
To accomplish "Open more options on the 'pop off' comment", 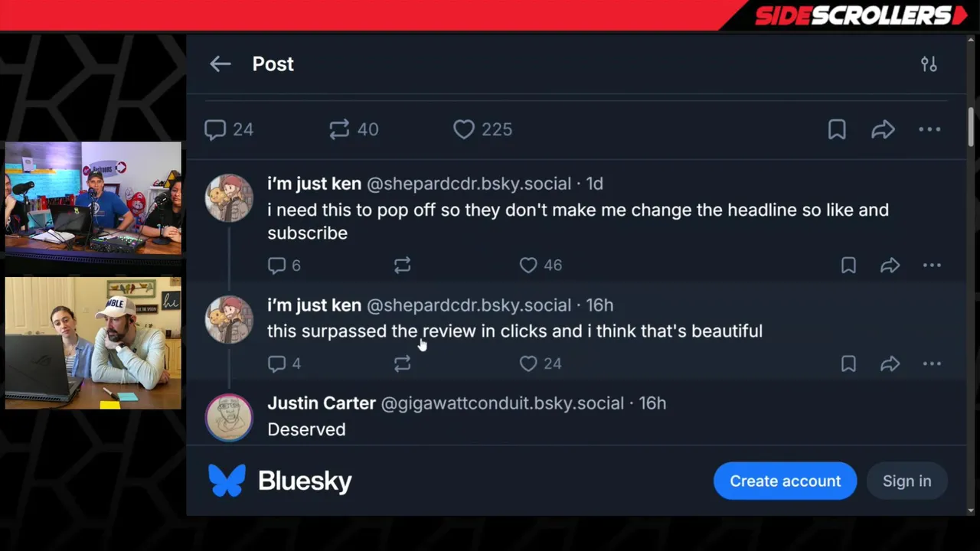I will (x=932, y=266).
